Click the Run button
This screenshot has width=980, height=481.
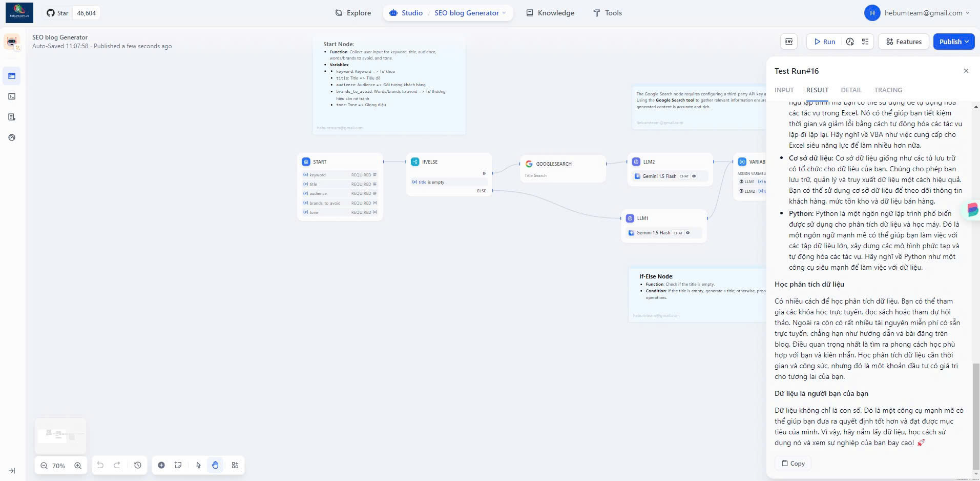click(824, 42)
